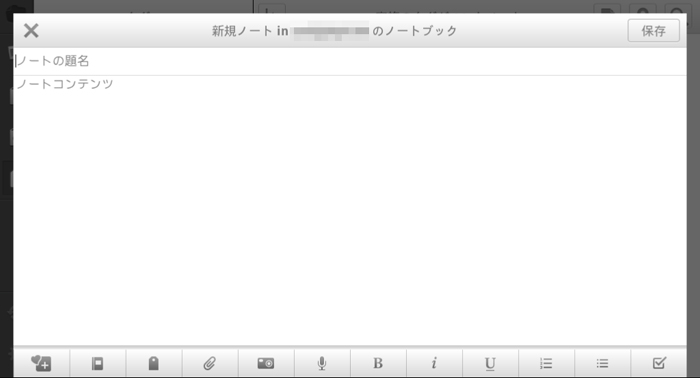Viewport: 700px width, 378px height.
Task: Start audio recording with microphone icon
Action: pos(322,363)
